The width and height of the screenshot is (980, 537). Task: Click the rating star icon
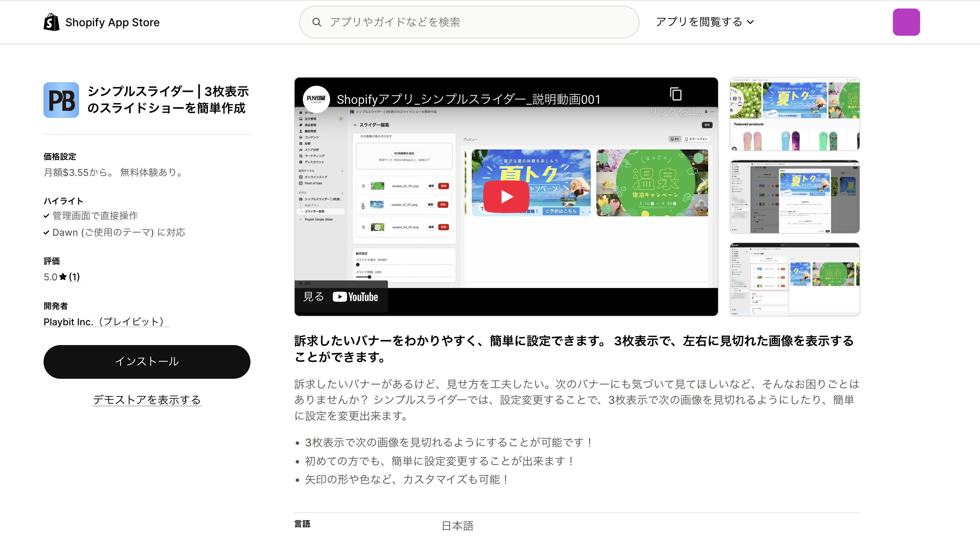(63, 277)
